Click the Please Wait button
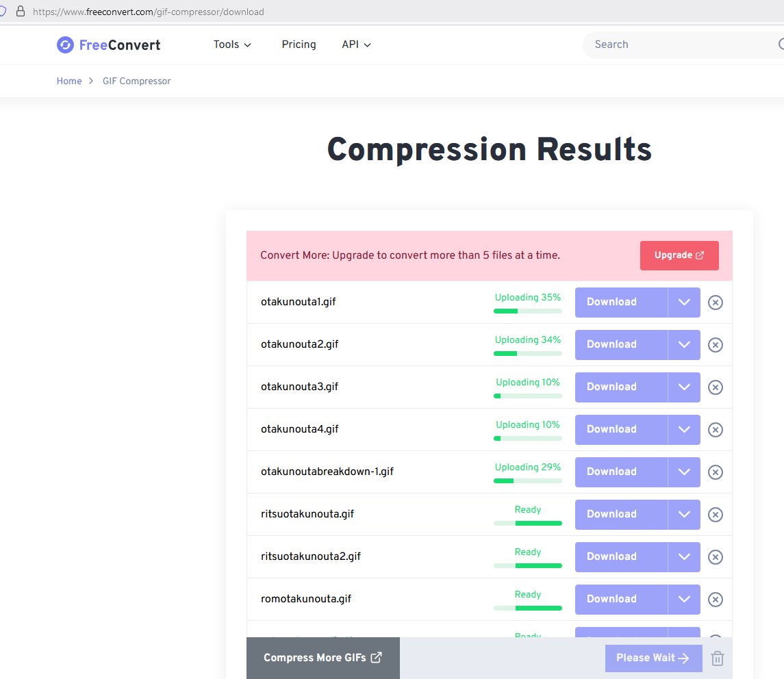784x679 pixels. [653, 658]
